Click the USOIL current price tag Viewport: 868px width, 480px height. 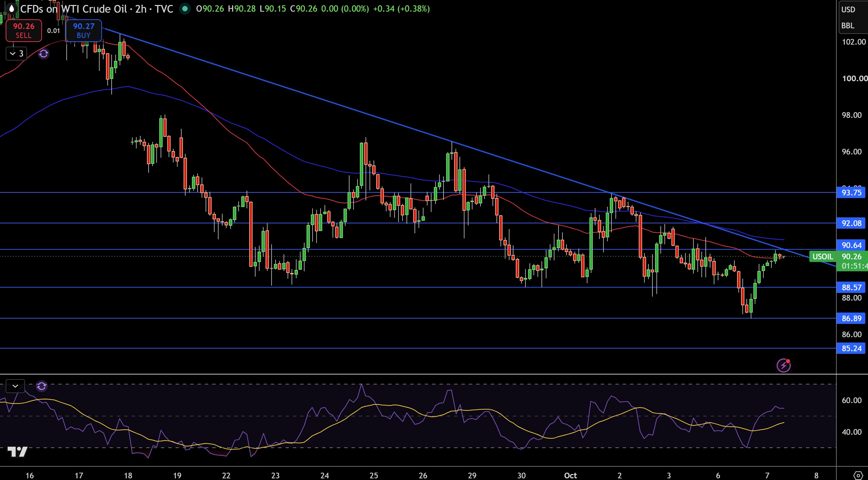[822, 257]
